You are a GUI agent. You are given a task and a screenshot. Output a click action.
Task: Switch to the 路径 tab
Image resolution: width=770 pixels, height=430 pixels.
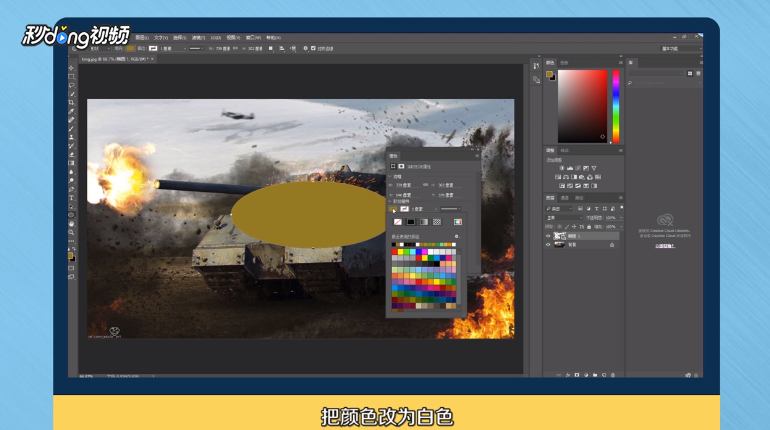click(579, 198)
